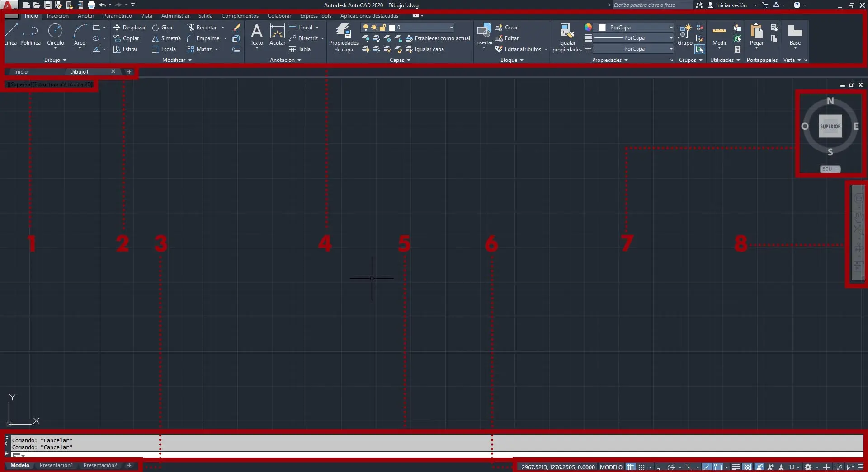
Task: Toggle grid display in status bar
Action: coord(630,467)
